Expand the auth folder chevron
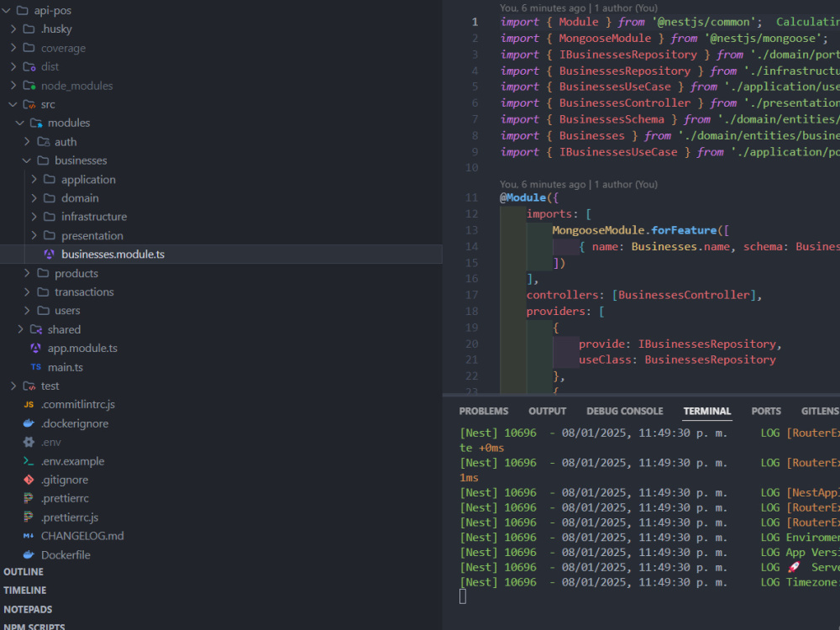The width and height of the screenshot is (840, 630). tap(27, 141)
